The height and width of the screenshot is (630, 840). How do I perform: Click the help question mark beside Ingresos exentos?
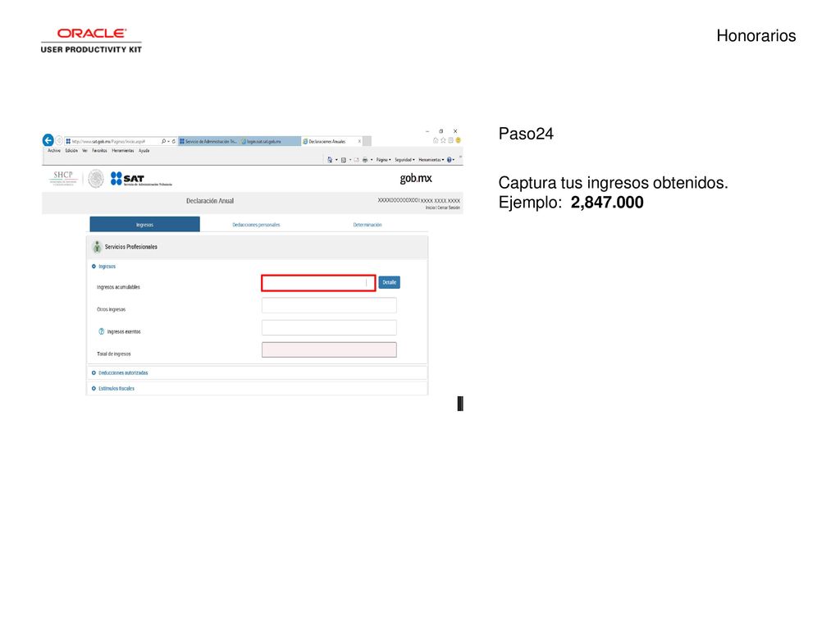pos(101,331)
